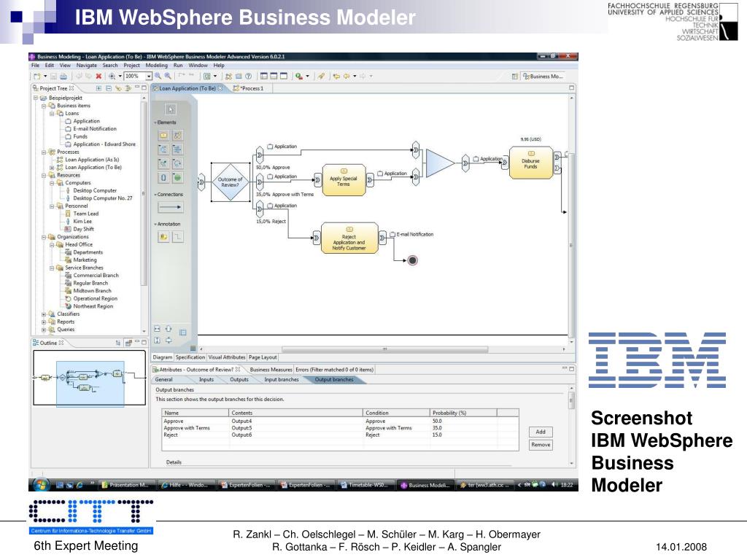Click the red delete X toolbar icon
This screenshot has width=747, height=560.
[98, 76]
